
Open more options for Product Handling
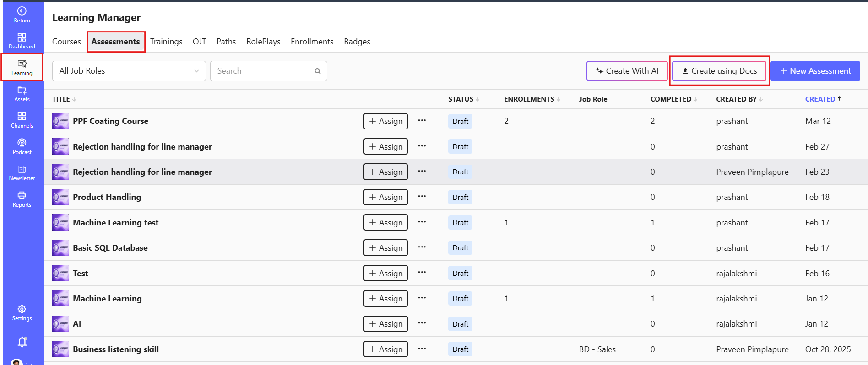click(x=422, y=197)
